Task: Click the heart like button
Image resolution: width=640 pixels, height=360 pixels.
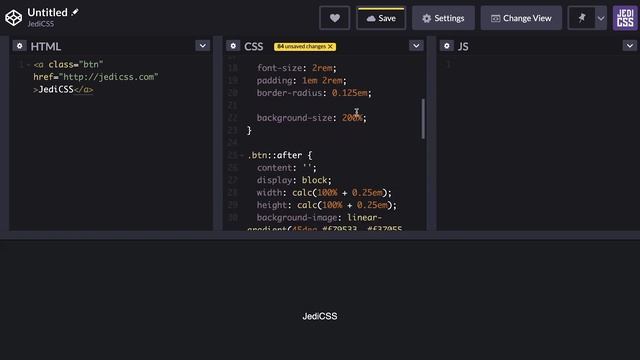Action: (x=334, y=18)
